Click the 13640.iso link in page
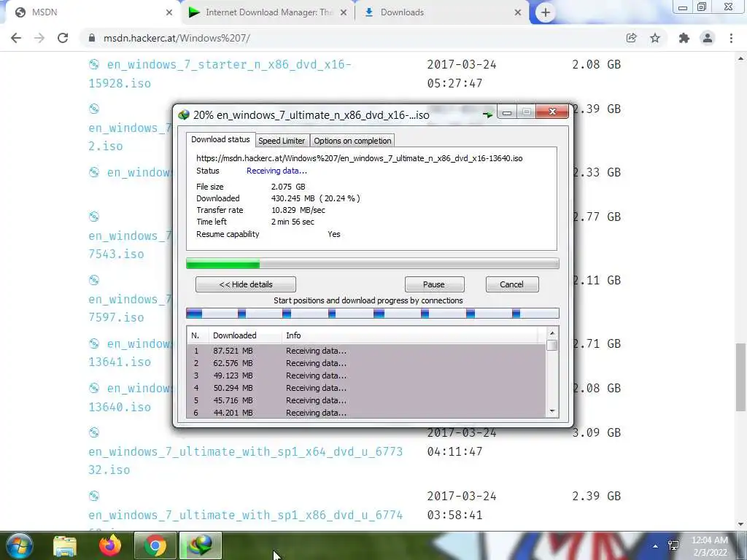The image size is (747, 560). [120, 407]
